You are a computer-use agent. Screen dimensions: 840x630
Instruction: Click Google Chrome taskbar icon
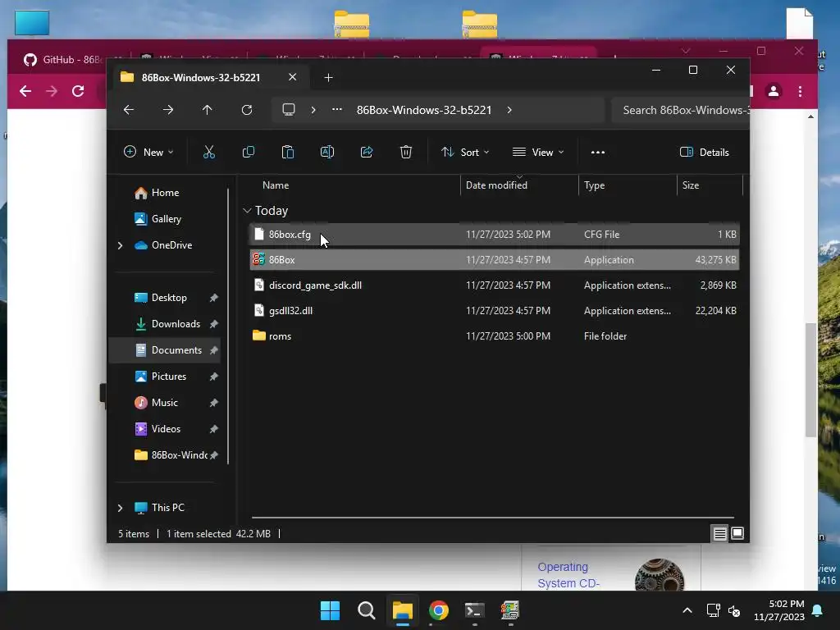pyautogui.click(x=439, y=610)
